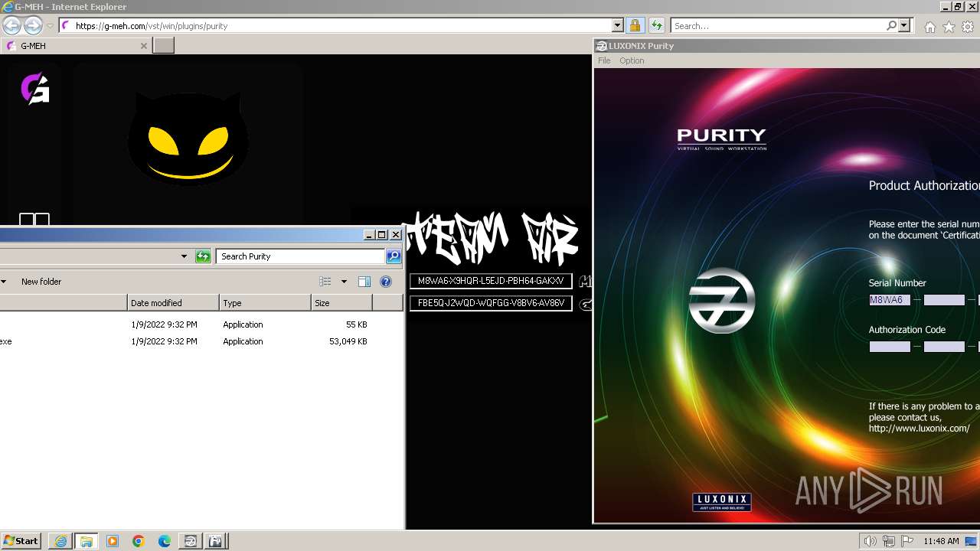Click first Serial Number field M8WA6

coord(890,300)
